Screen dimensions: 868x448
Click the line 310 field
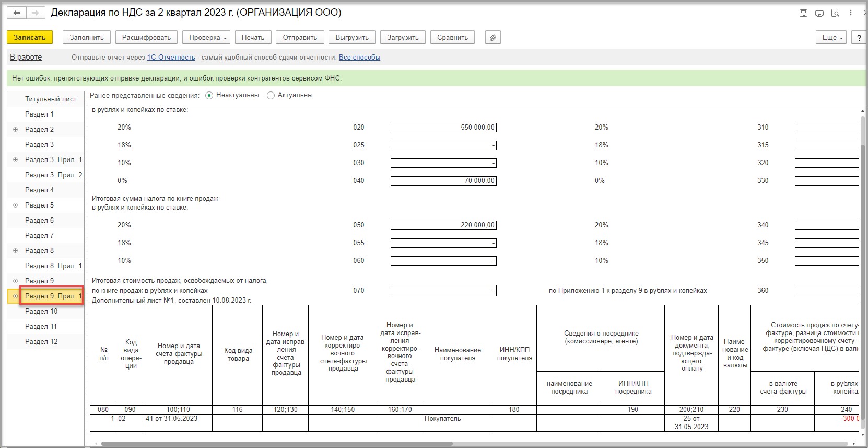pos(827,128)
